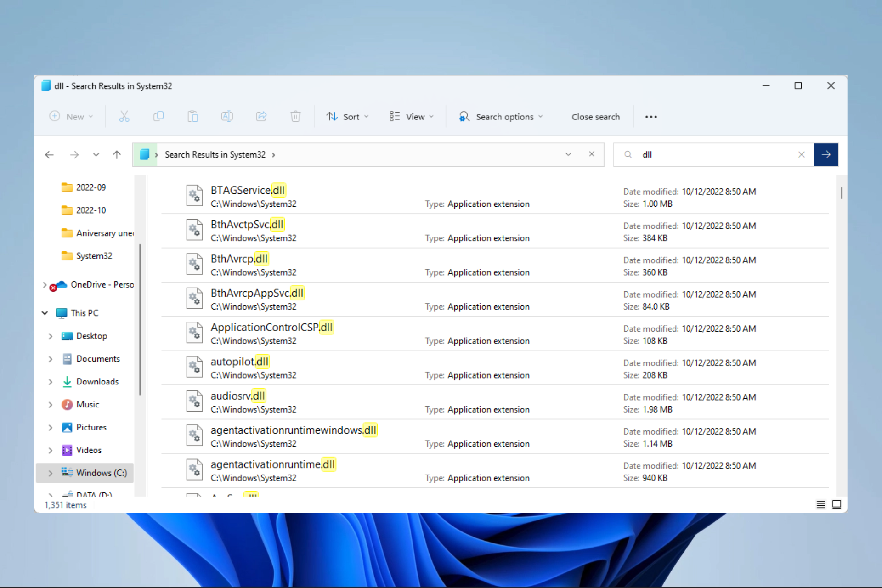This screenshot has height=588, width=882.
Task: Click the Copy icon in toolbar
Action: click(x=158, y=117)
